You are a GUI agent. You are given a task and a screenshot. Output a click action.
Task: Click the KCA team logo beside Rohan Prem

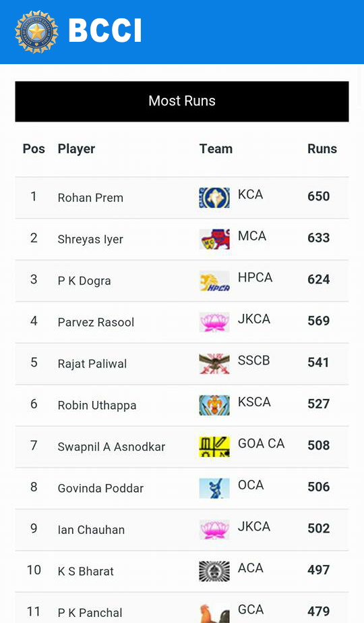point(214,198)
